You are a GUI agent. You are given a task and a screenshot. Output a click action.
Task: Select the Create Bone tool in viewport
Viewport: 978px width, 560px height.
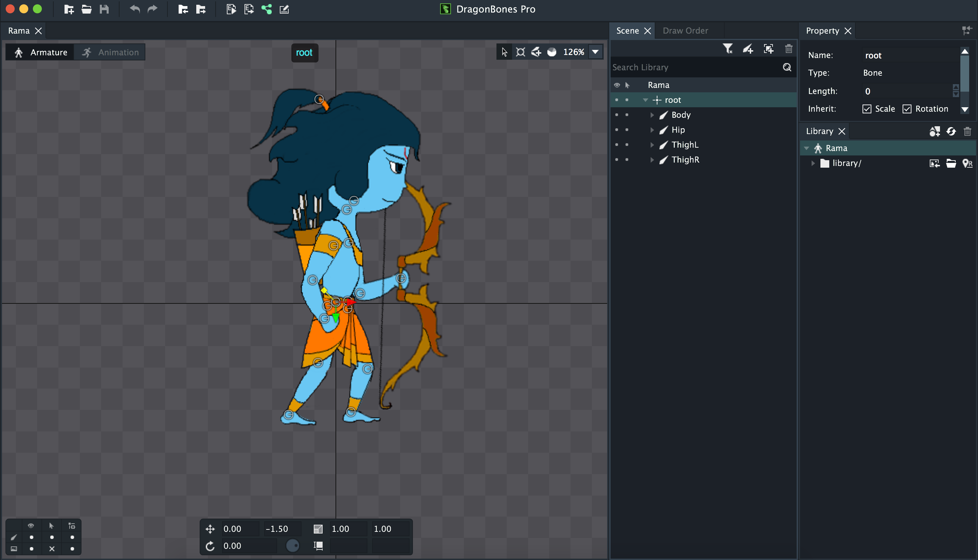(536, 52)
